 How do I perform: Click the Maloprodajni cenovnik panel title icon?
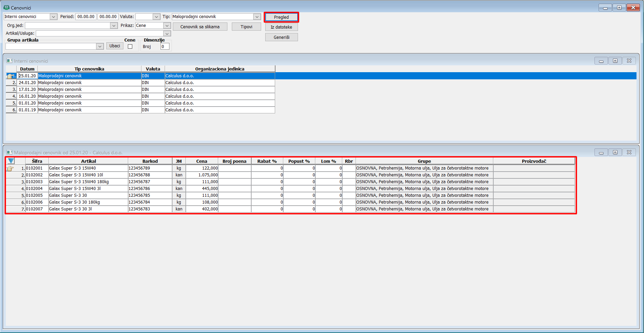10,153
